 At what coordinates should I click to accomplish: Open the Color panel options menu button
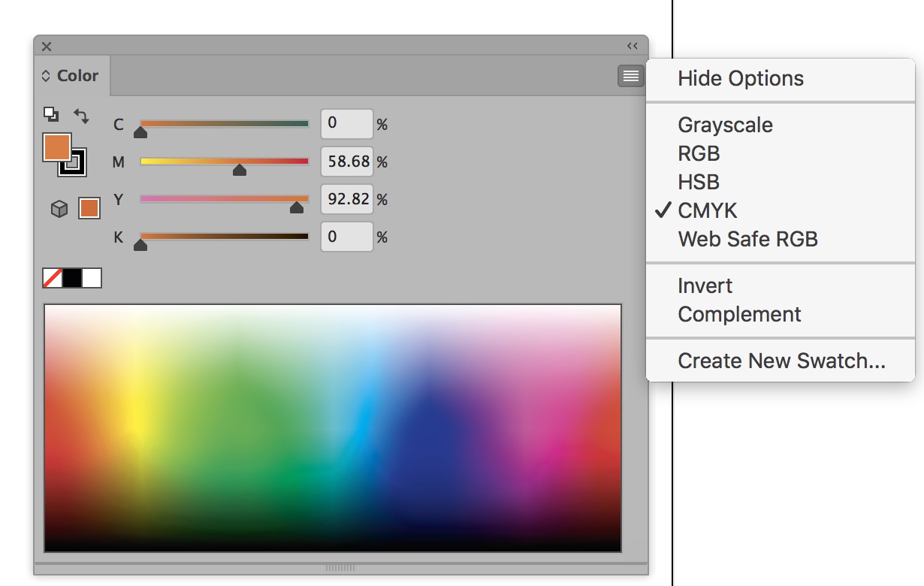point(630,75)
